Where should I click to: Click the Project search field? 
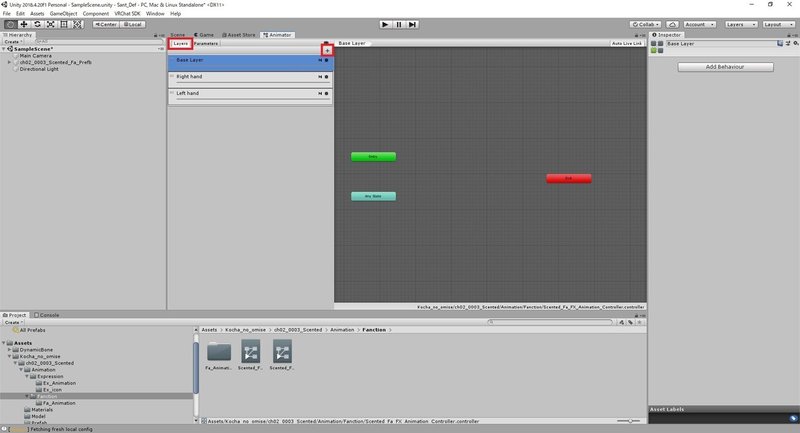coord(550,322)
